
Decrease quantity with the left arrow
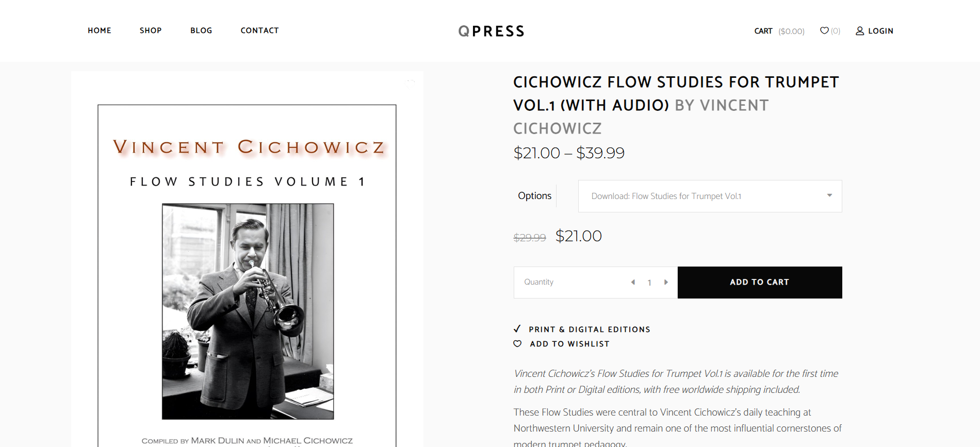point(633,282)
